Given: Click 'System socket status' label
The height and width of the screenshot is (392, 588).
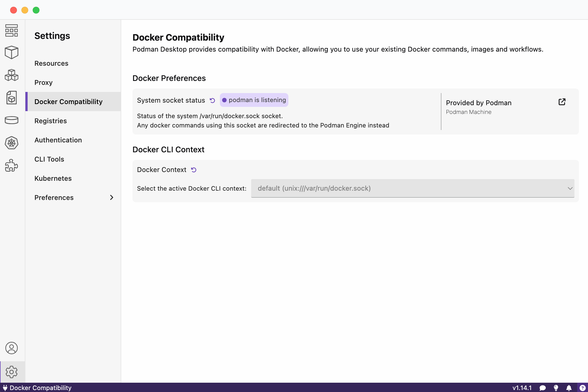Looking at the screenshot, I should coord(171,100).
